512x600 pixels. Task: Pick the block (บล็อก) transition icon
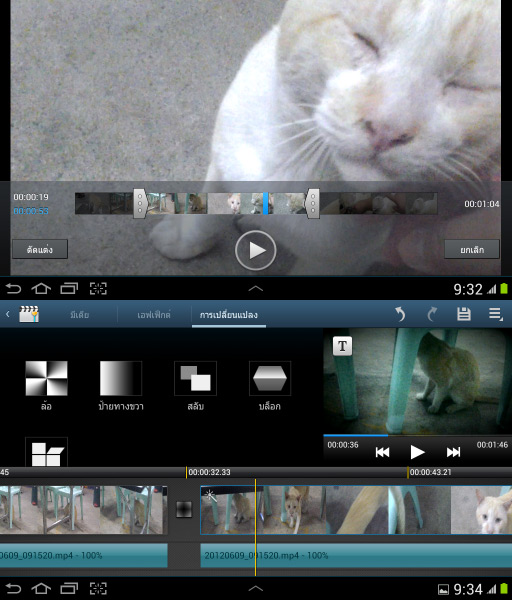tap(270, 378)
